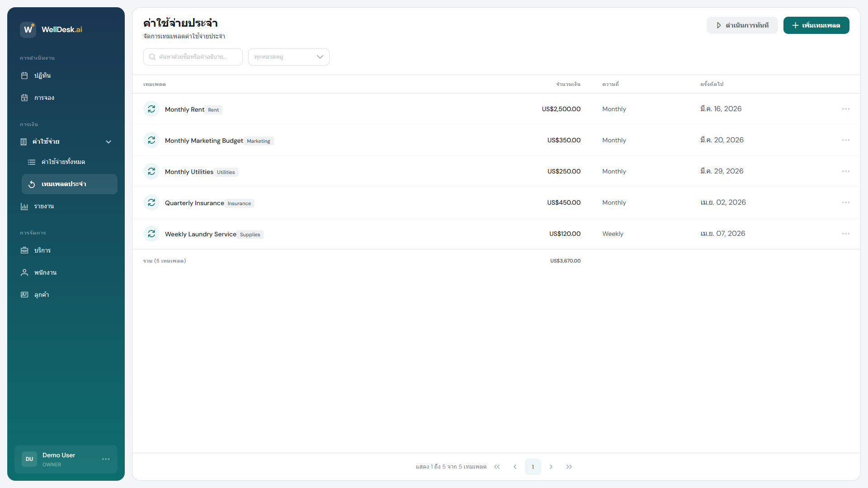The height and width of the screenshot is (488, 868).
Task: Open the รายงาน reports chart icon
Action: click(x=24, y=206)
